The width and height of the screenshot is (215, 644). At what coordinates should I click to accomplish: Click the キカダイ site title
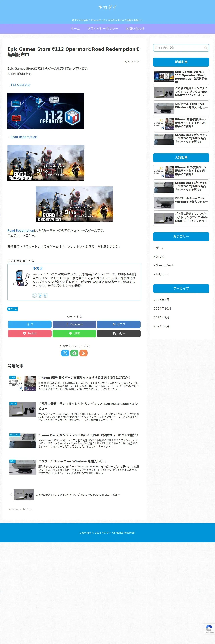[107, 7]
